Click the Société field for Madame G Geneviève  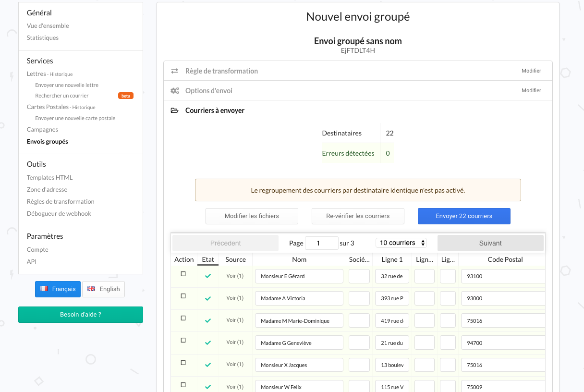(x=359, y=343)
